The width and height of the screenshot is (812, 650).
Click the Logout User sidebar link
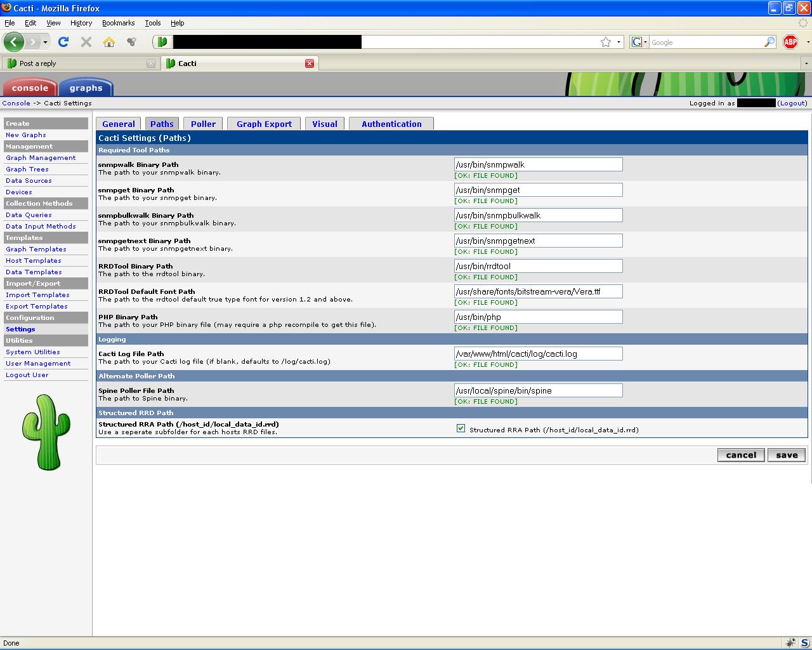point(27,375)
